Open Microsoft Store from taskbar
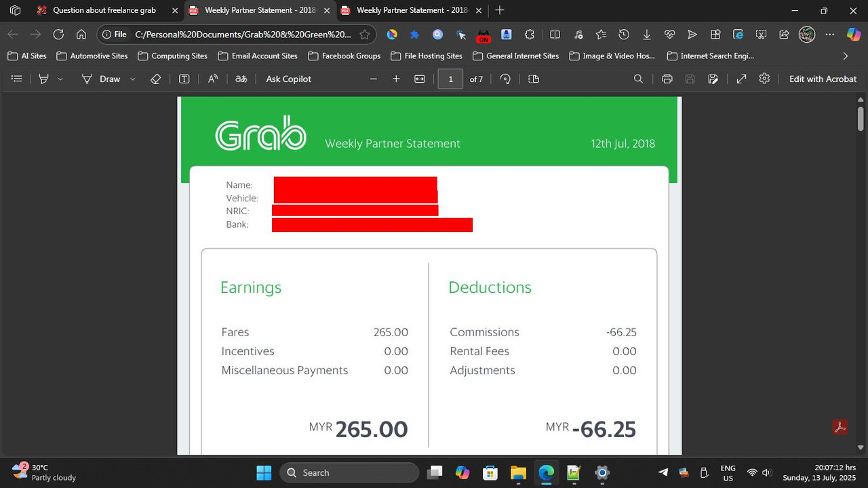This screenshot has width=868, height=488. pos(490,472)
